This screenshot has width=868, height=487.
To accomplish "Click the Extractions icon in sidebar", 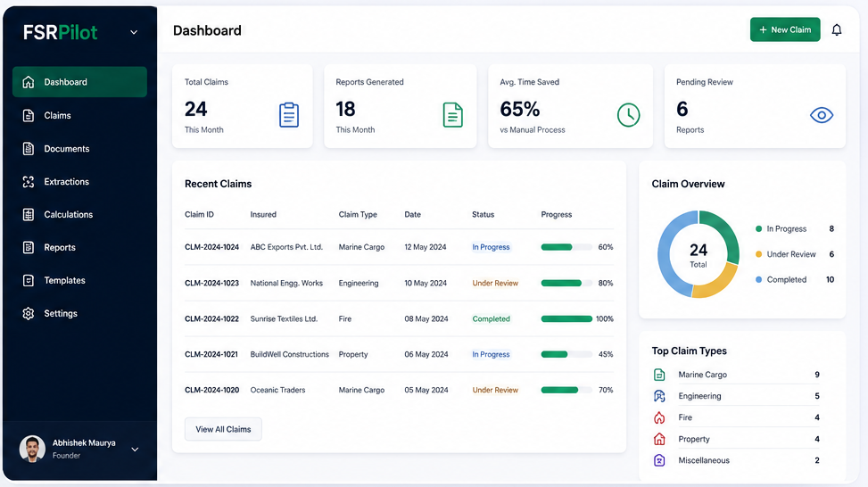I will (29, 182).
